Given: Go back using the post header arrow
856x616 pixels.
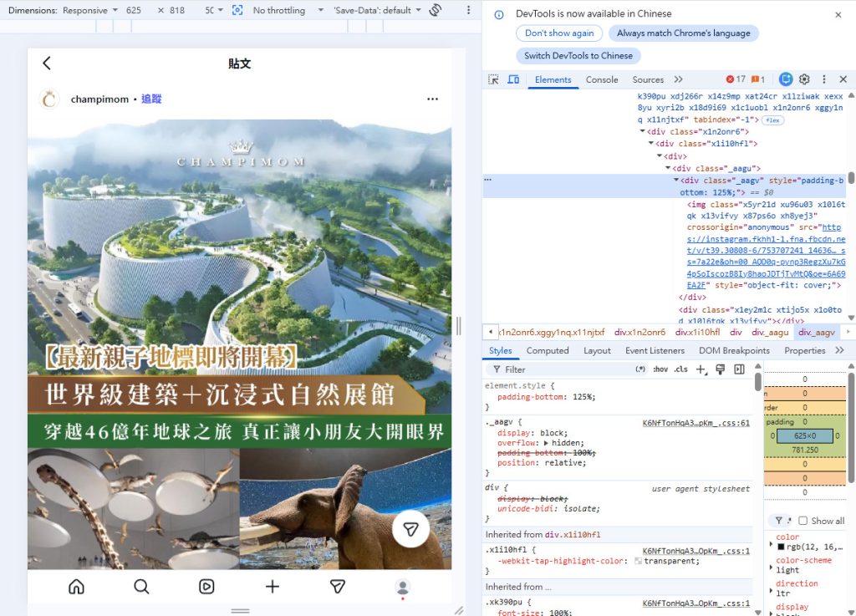Looking at the screenshot, I should (x=47, y=64).
